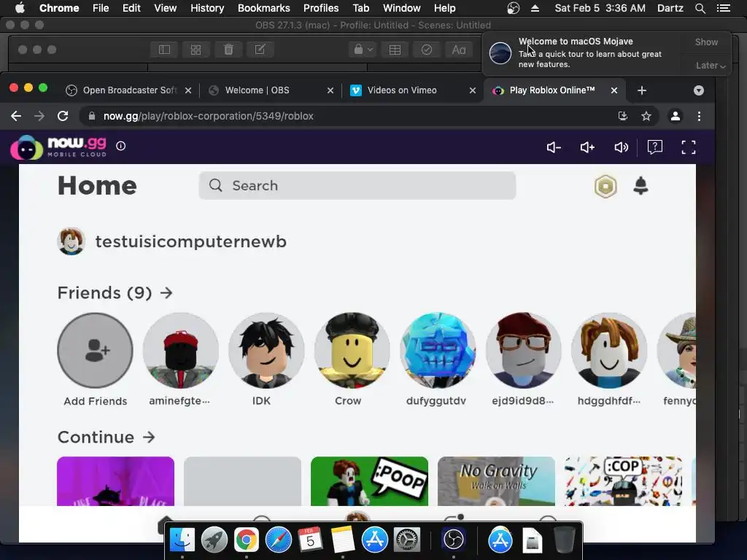Open Later dropdown on Mojave notification
Viewport: 747px width, 560px height.
click(x=711, y=66)
